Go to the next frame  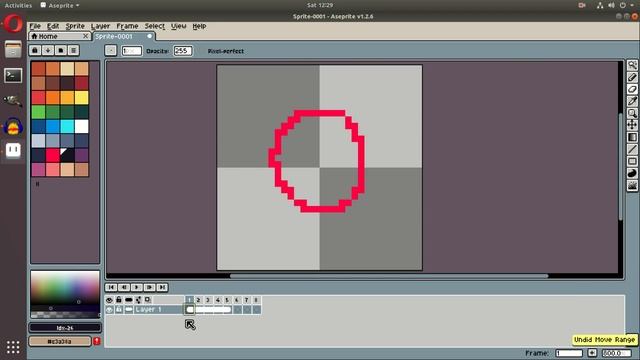[149, 287]
